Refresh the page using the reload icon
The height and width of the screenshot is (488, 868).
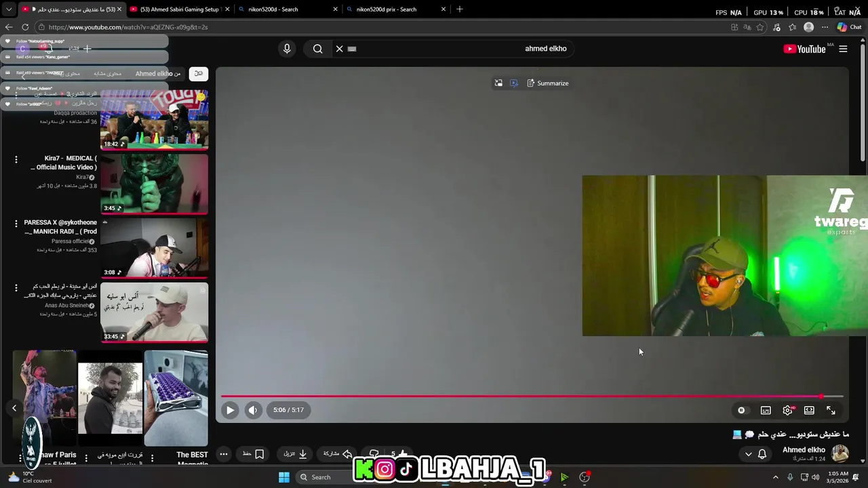25,27
